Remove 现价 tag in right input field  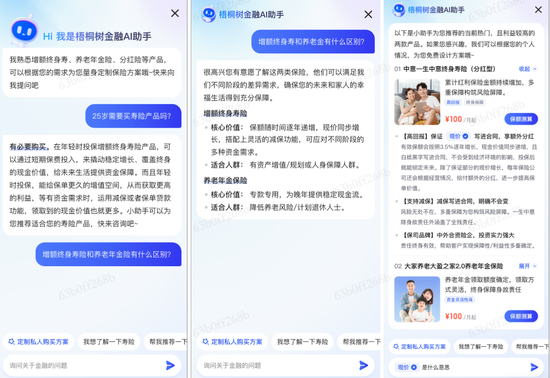[x=414, y=367]
